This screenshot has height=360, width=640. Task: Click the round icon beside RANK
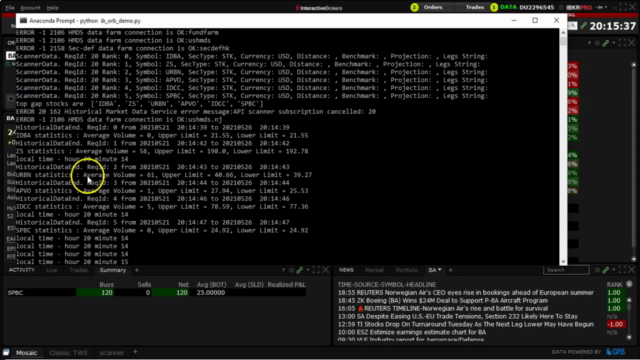pyautogui.click(x=629, y=284)
